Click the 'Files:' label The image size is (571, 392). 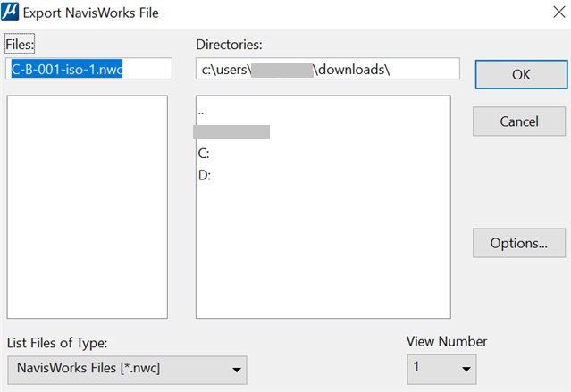click(20, 44)
